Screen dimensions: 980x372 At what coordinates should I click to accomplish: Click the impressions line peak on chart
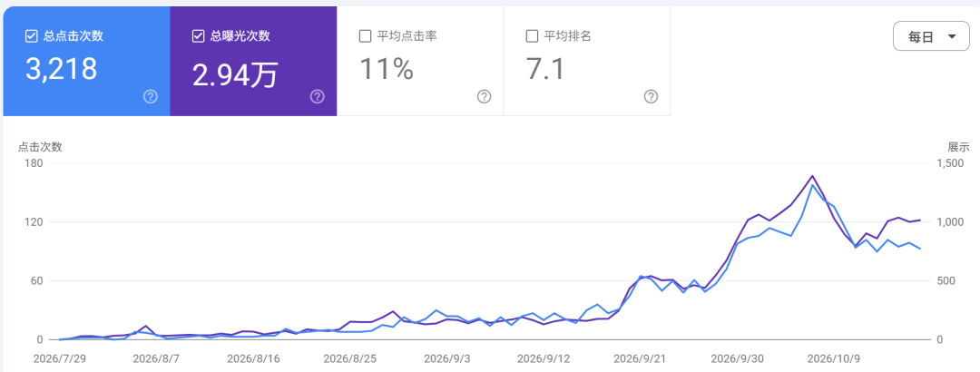pyautogui.click(x=812, y=176)
